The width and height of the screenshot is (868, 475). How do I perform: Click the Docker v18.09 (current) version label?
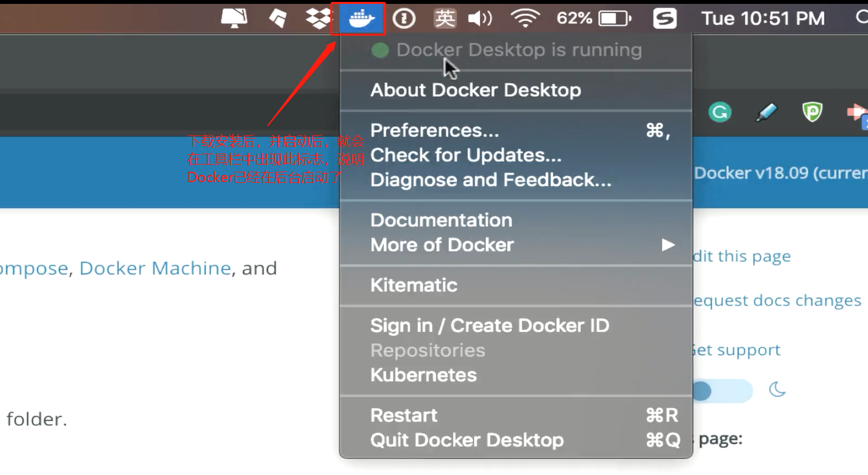tap(781, 173)
